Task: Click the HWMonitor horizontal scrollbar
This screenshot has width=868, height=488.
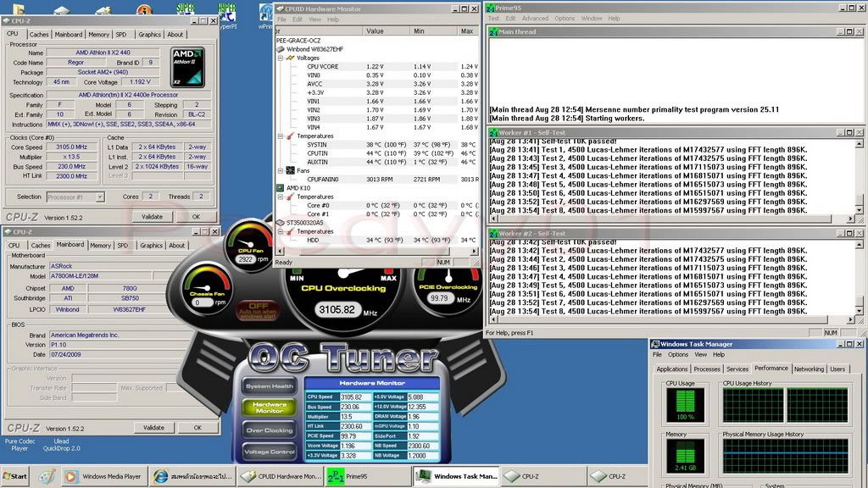Action: point(377,251)
